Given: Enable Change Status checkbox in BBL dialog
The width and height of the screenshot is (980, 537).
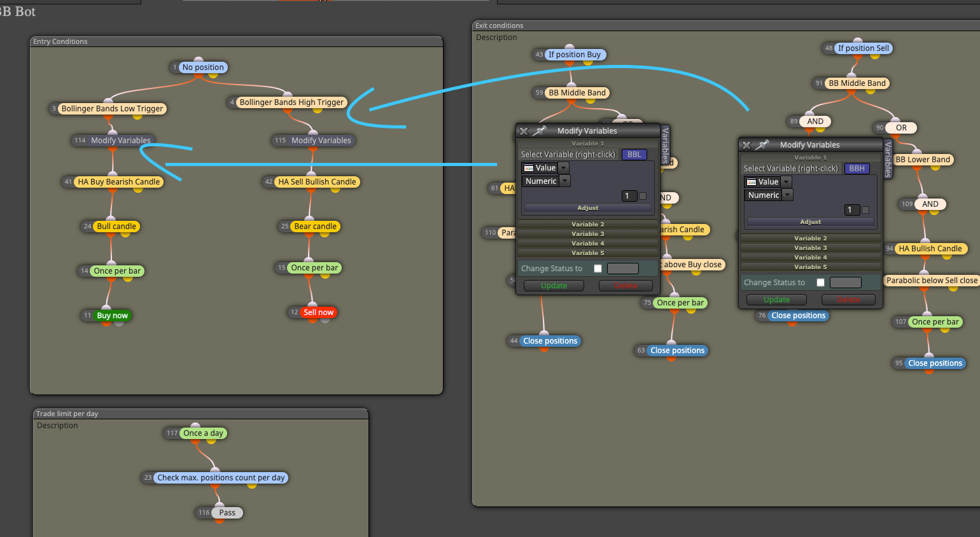Looking at the screenshot, I should [x=598, y=268].
